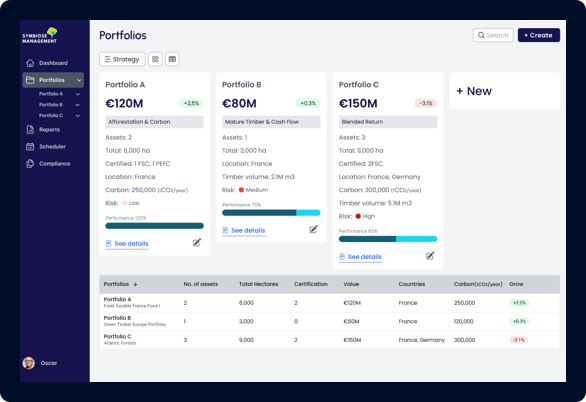Viewport: 586px width, 402px height.
Task: Select Portfolios in the sidebar
Action: 53,80
